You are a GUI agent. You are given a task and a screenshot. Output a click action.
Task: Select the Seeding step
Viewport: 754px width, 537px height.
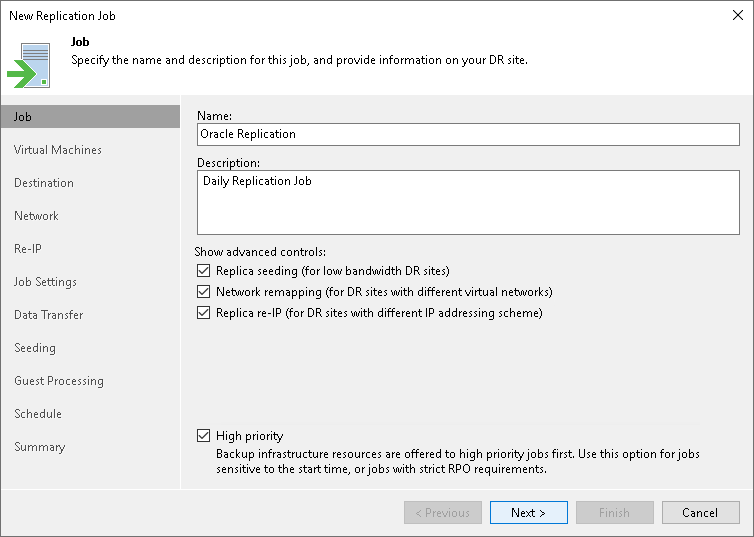click(x=35, y=348)
